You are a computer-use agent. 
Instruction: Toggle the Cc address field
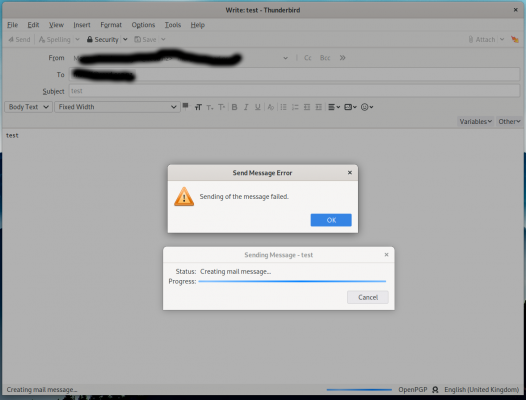[308, 58]
